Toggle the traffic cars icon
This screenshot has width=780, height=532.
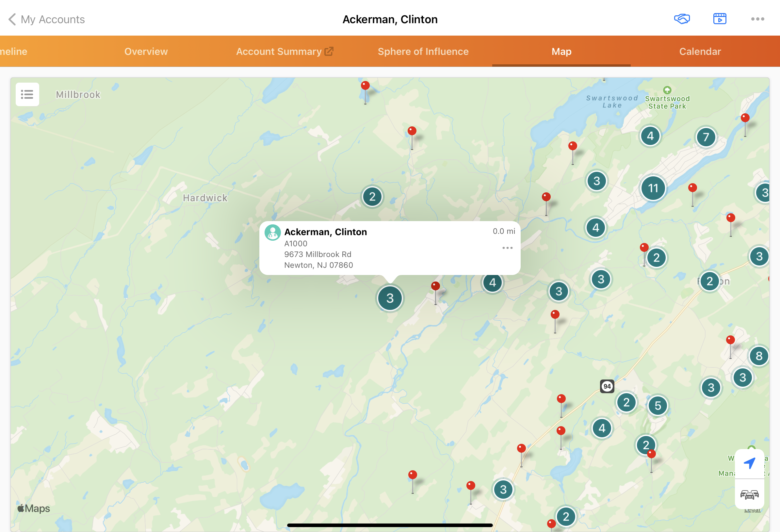[x=749, y=494]
